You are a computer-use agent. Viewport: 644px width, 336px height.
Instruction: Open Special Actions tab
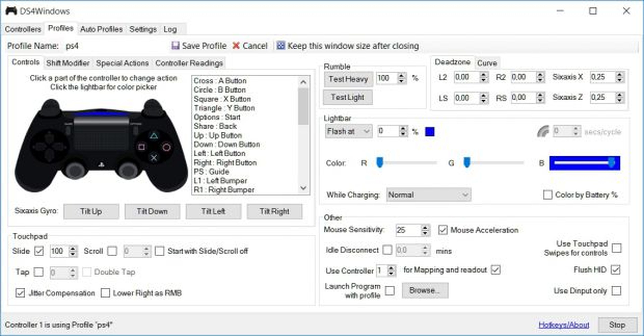pyautogui.click(x=122, y=63)
